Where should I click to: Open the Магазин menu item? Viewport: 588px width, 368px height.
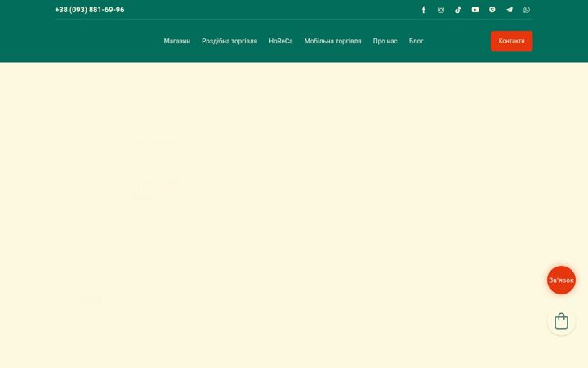point(177,41)
